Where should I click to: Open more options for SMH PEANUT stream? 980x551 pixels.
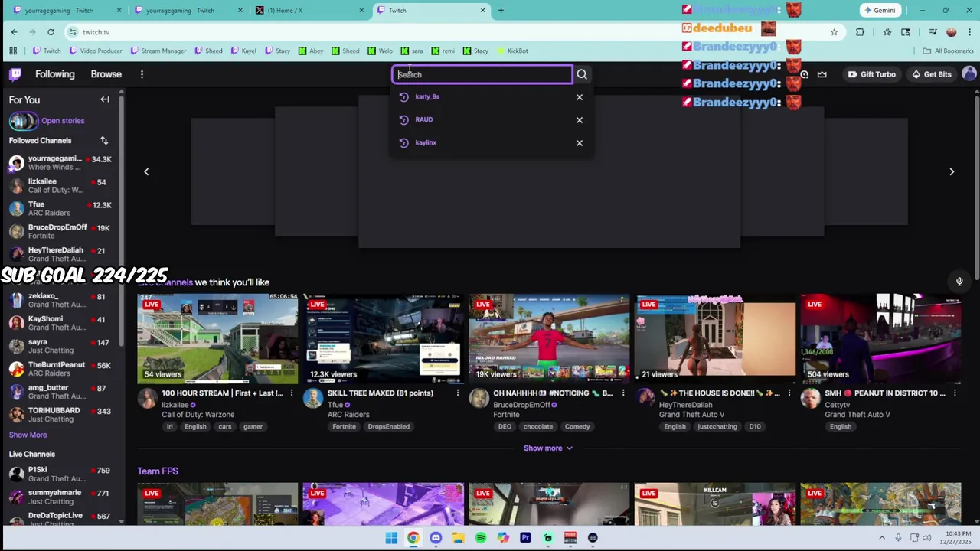pos(955,393)
